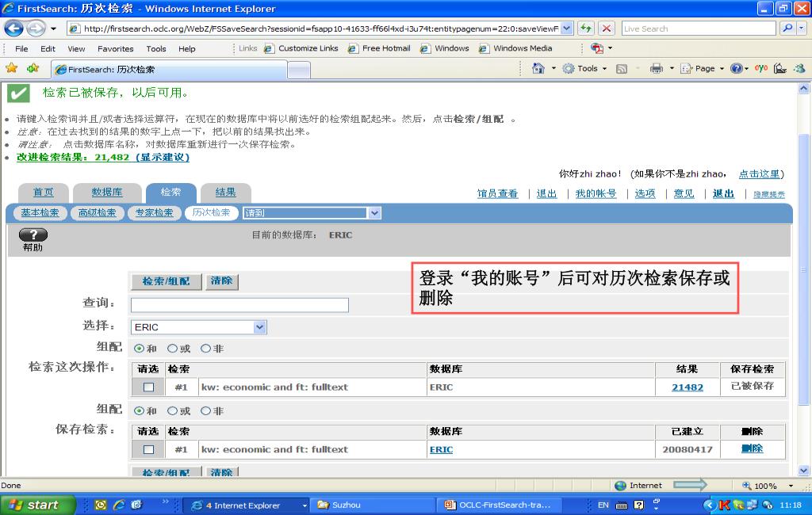
Task: Open the ERIC database selection dropdown
Action: pos(259,327)
